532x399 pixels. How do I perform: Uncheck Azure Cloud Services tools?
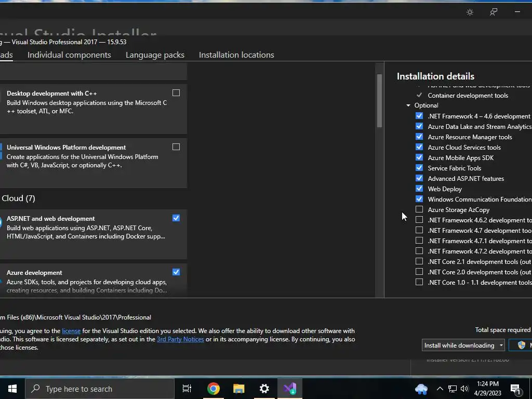(x=419, y=147)
